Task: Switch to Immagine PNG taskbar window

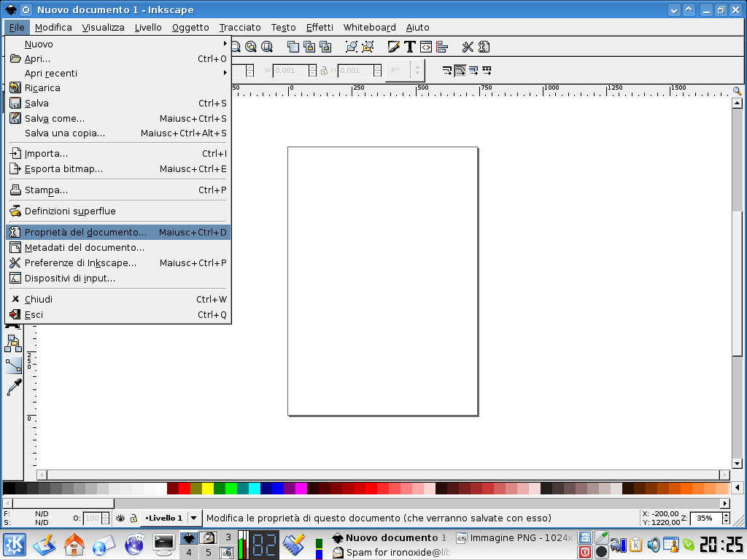Action: point(514,538)
